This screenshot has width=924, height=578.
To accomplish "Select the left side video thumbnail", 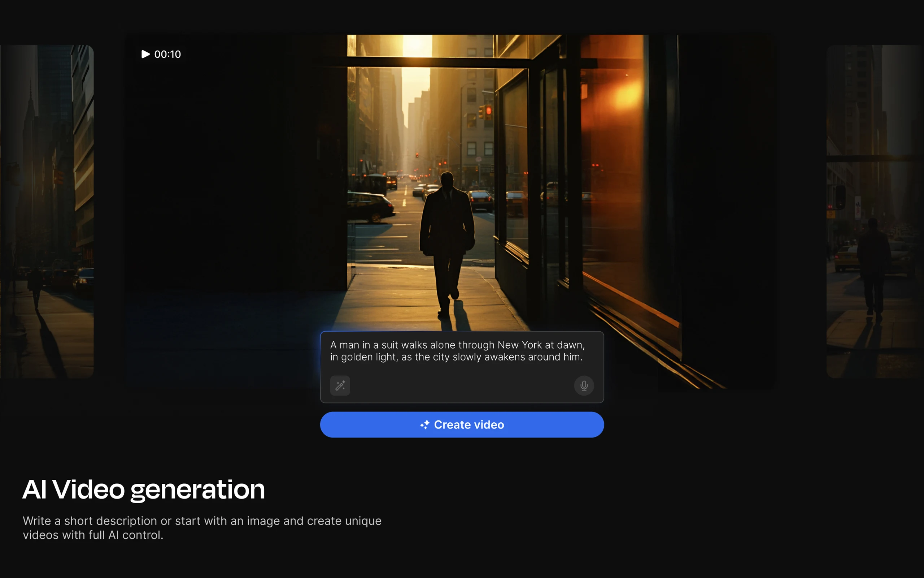I will click(47, 211).
